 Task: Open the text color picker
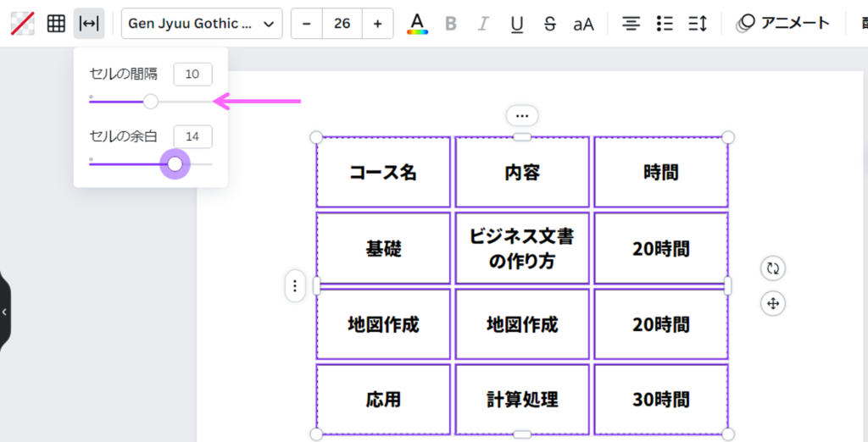(417, 24)
